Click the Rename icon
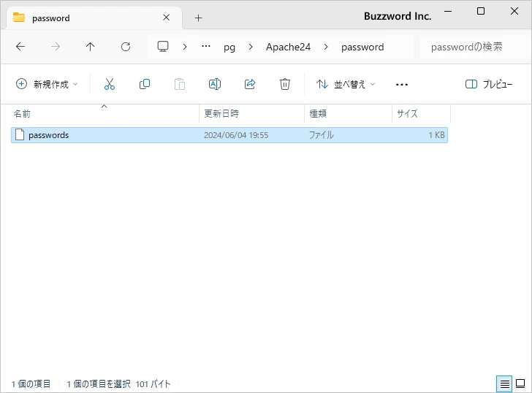The image size is (532, 393). [215, 84]
